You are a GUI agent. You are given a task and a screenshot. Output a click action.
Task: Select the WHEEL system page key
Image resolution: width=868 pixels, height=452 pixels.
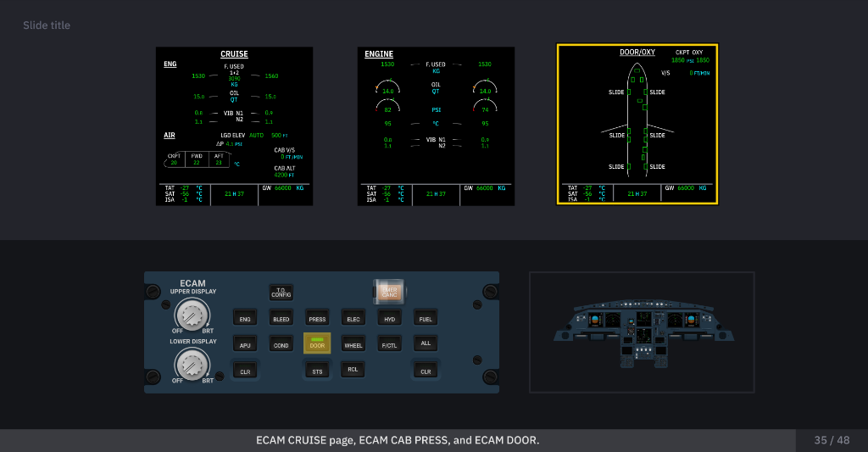click(x=353, y=344)
